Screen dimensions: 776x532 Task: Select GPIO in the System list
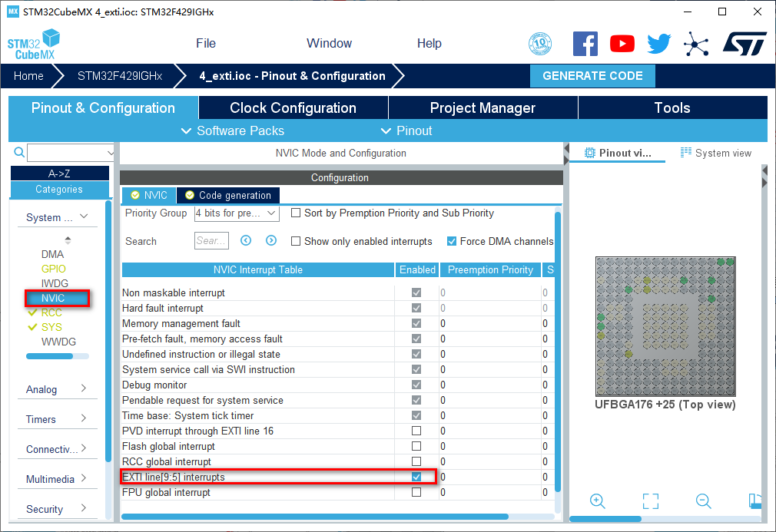point(54,269)
